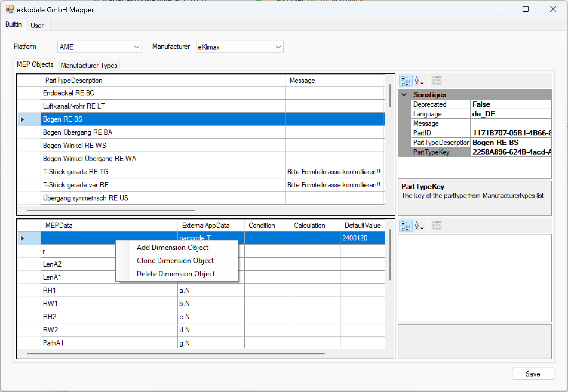Click Property Pages icon in upper property grid

pyautogui.click(x=436, y=81)
